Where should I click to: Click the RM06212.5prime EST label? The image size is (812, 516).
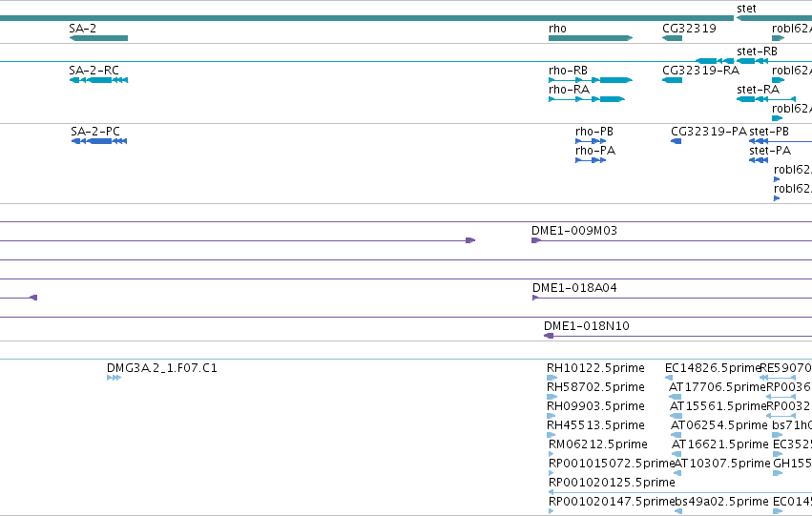[598, 444]
